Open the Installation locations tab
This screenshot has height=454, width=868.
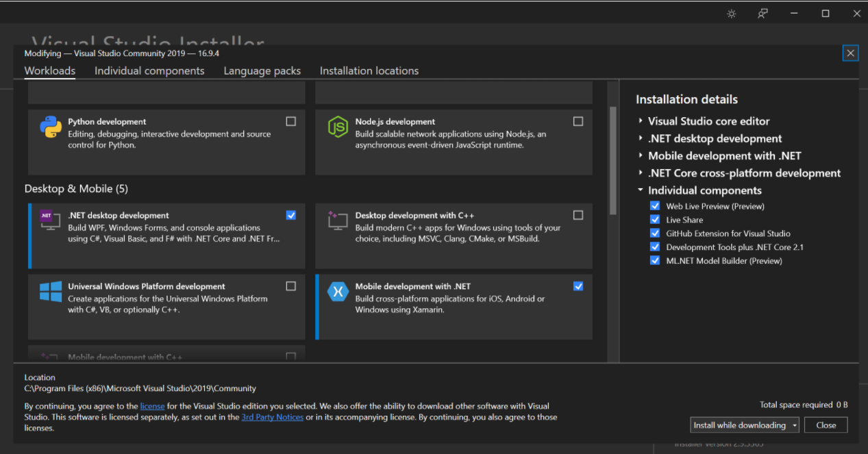(369, 71)
